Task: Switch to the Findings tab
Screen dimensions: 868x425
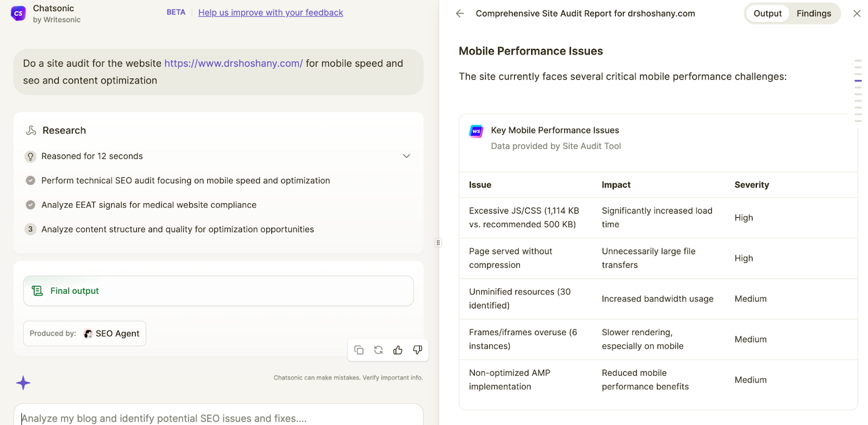Action: pyautogui.click(x=813, y=14)
